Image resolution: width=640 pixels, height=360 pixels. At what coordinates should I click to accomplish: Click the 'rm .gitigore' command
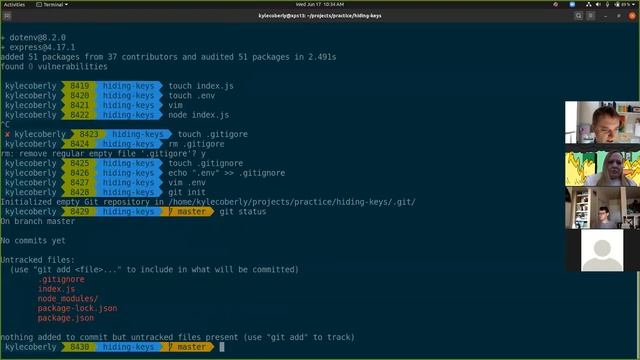(196, 144)
